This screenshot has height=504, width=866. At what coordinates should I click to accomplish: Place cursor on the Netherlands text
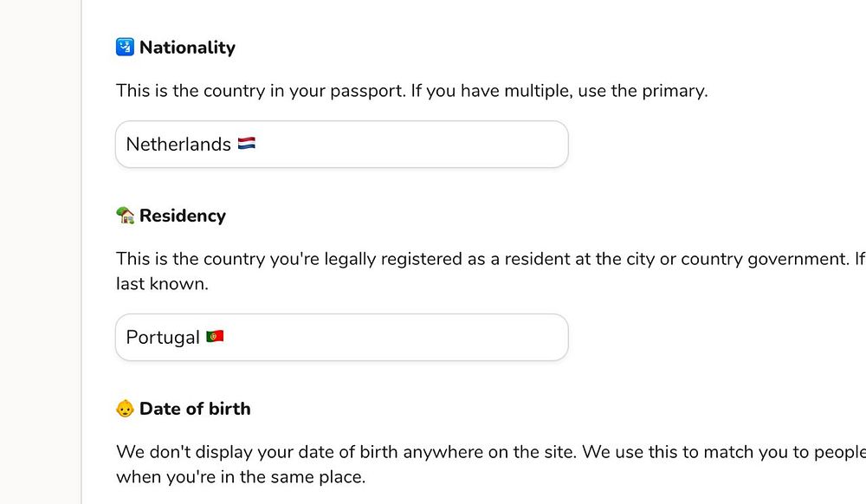(x=178, y=145)
